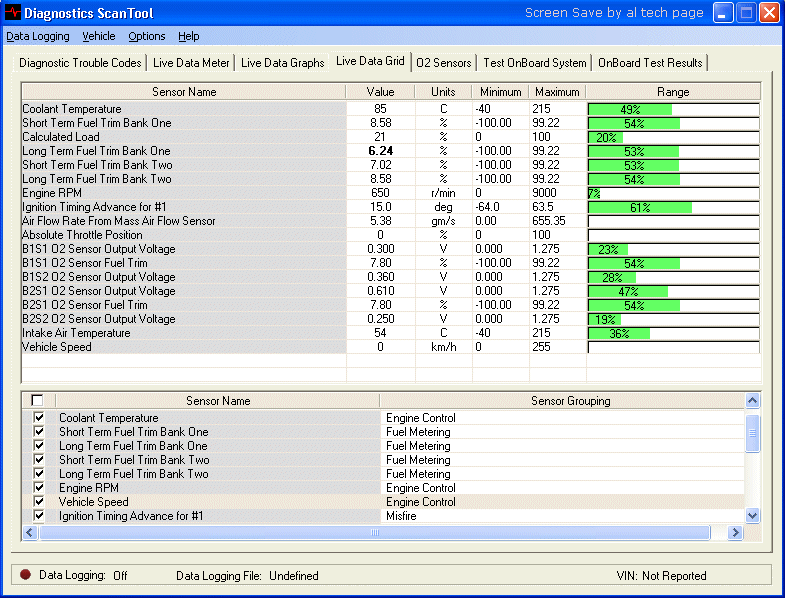
Task: Uncheck the Coolant Temperature sensor checkbox
Action: [x=39, y=418]
